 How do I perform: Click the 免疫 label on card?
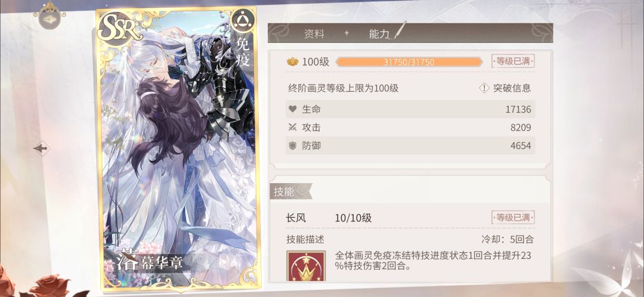pos(242,52)
